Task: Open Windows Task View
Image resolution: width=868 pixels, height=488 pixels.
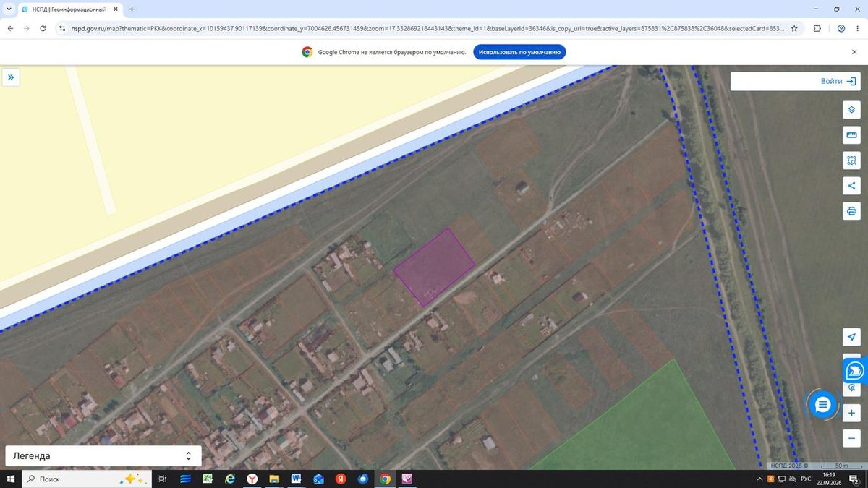Action: 163,479
